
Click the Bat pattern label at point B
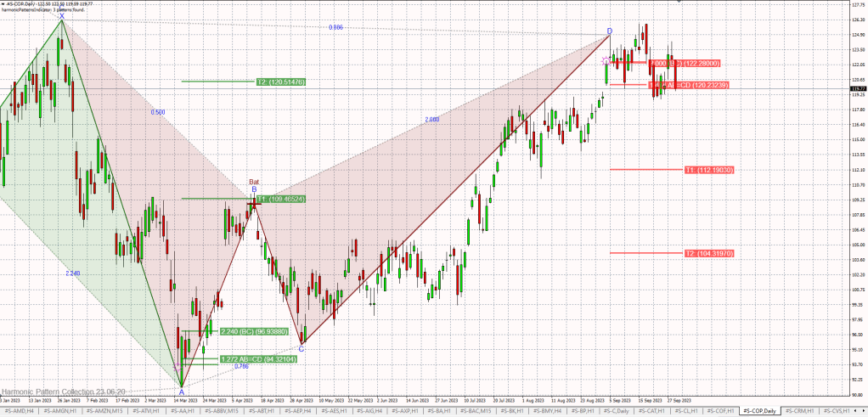coord(253,182)
